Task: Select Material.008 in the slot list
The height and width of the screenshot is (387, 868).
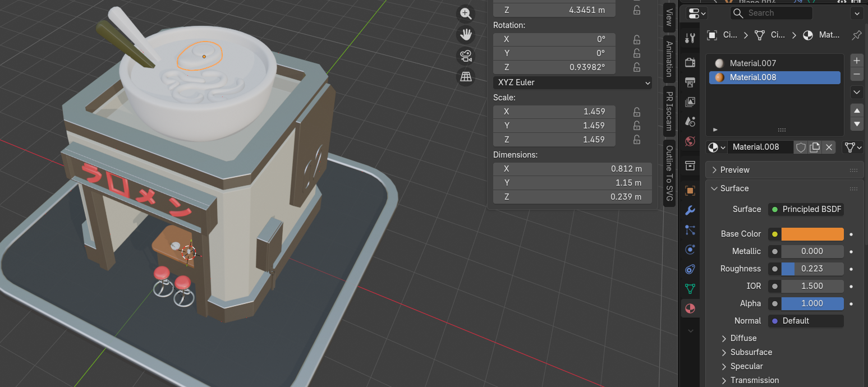Action: click(x=775, y=77)
